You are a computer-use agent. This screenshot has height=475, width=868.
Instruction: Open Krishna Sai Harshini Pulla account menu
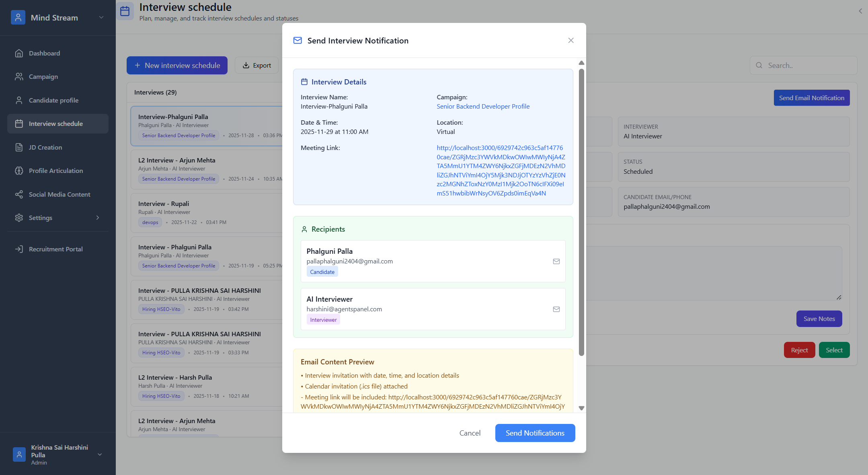coord(100,454)
